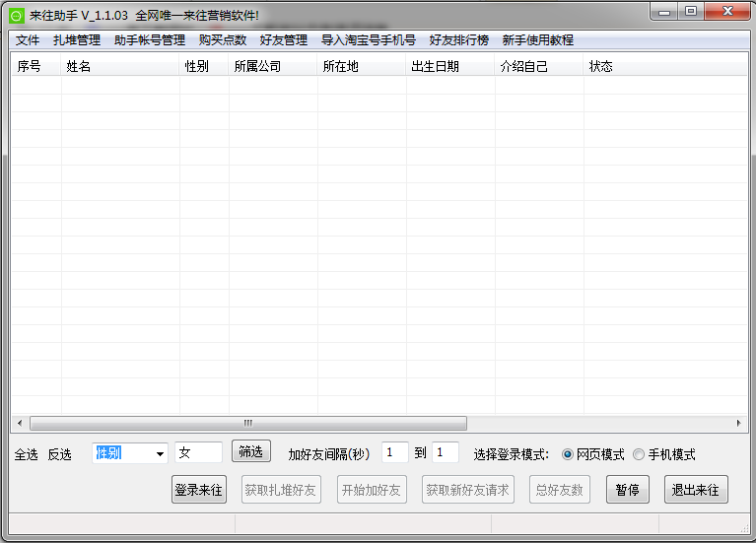Click 全选 to select all rows

[x=27, y=454]
